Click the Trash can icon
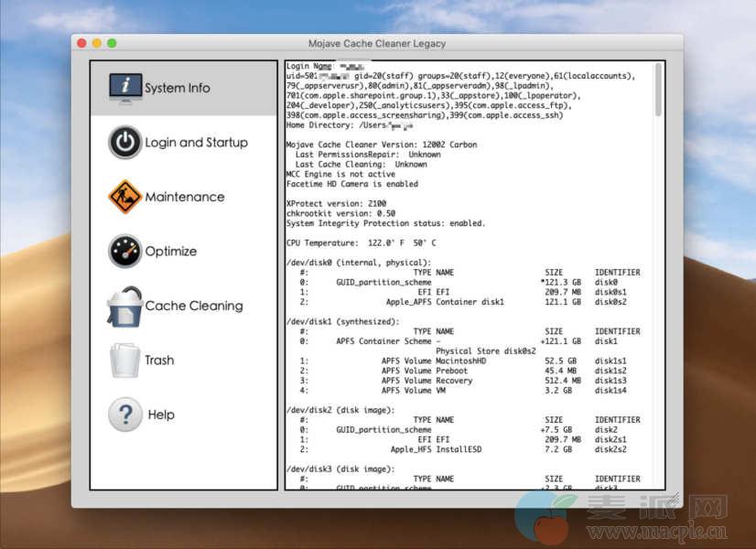 tap(124, 361)
